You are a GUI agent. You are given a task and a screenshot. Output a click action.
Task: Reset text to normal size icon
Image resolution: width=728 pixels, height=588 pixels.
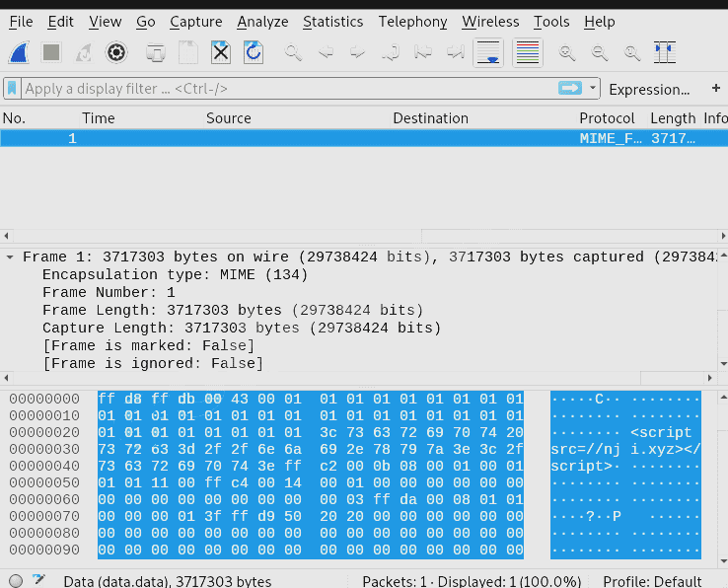632,52
